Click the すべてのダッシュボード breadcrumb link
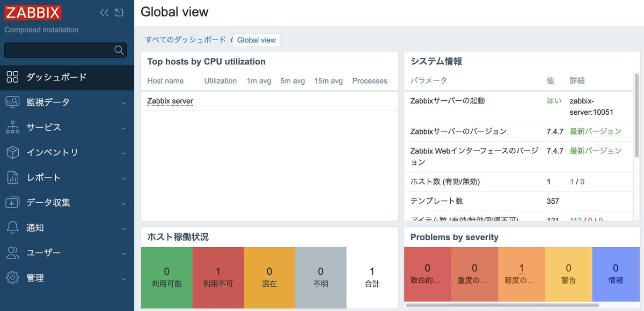The width and height of the screenshot is (644, 311). point(186,40)
